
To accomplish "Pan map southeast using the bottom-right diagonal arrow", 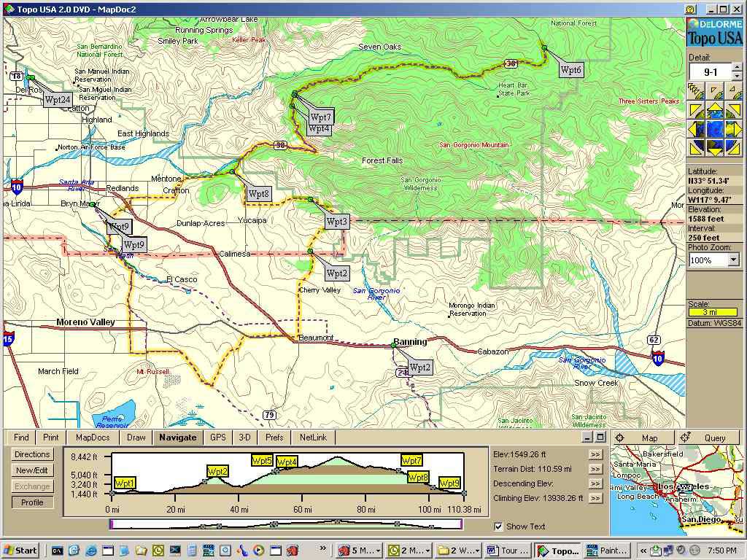I will tap(734, 148).
